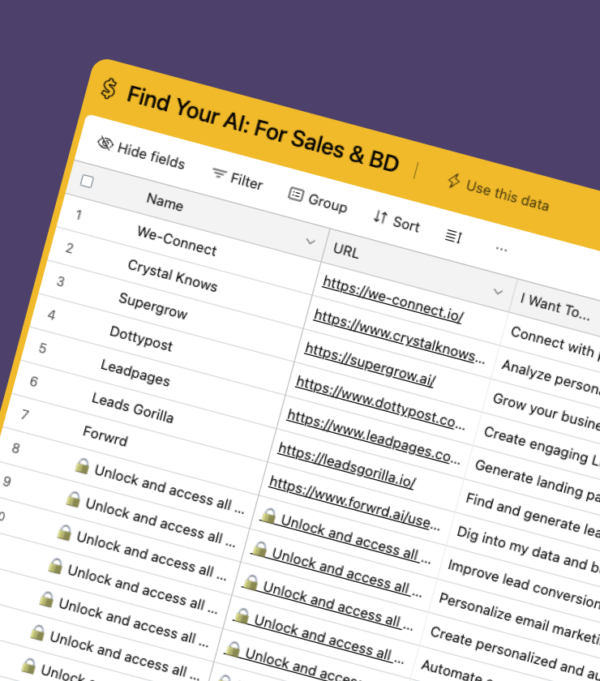The height and width of the screenshot is (681, 600).
Task: Click the Hide fields eye icon
Action: point(105,143)
